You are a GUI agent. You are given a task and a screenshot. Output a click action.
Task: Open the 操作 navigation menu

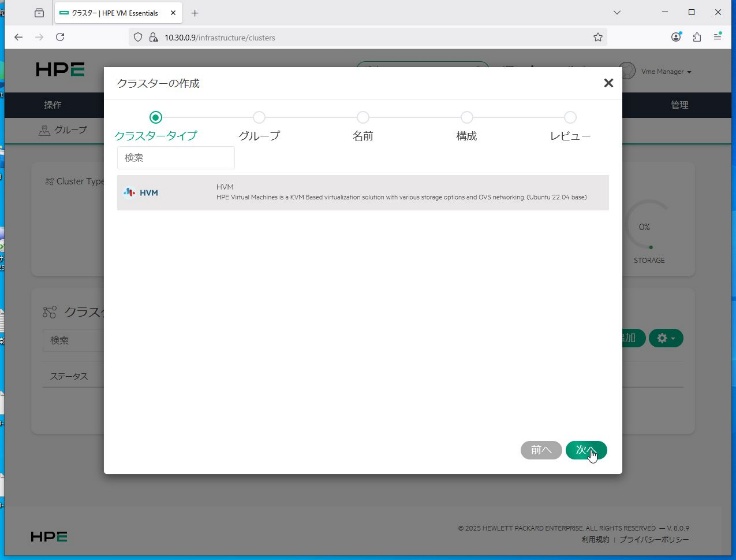(x=52, y=105)
